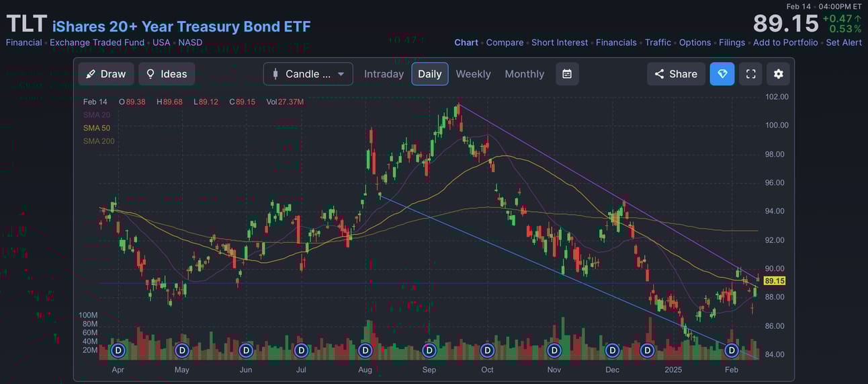This screenshot has width=868, height=384.
Task: Click Add to Portfolio
Action: click(785, 42)
